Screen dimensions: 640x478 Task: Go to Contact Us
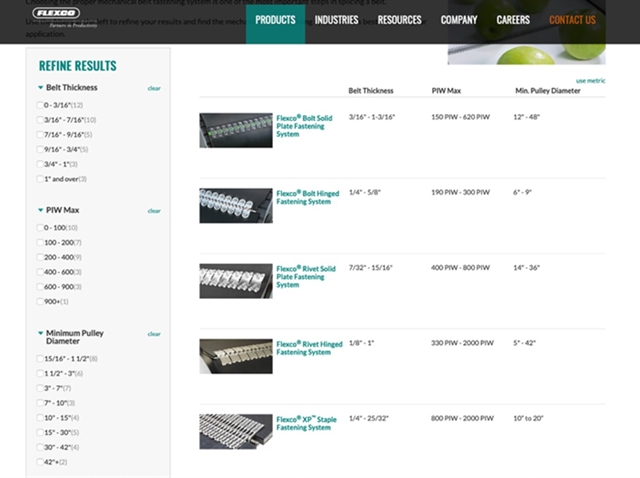572,20
